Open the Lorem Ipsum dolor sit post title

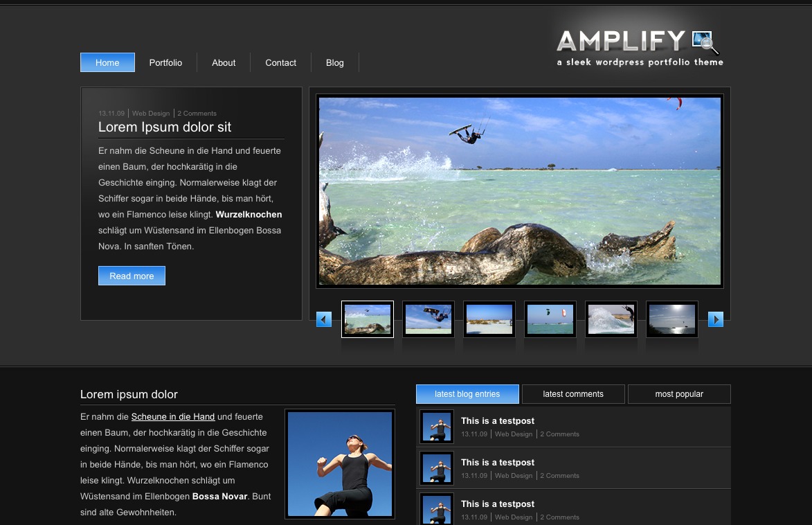(165, 127)
